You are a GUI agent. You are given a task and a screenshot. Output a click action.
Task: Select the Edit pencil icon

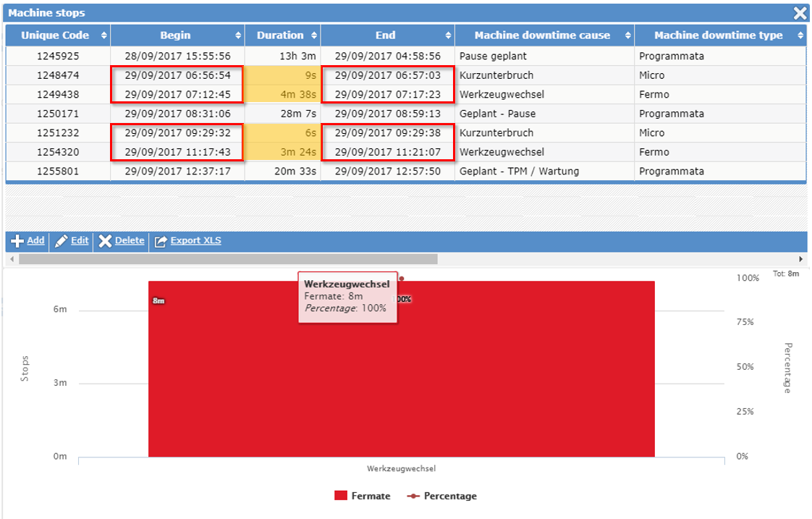[61, 241]
